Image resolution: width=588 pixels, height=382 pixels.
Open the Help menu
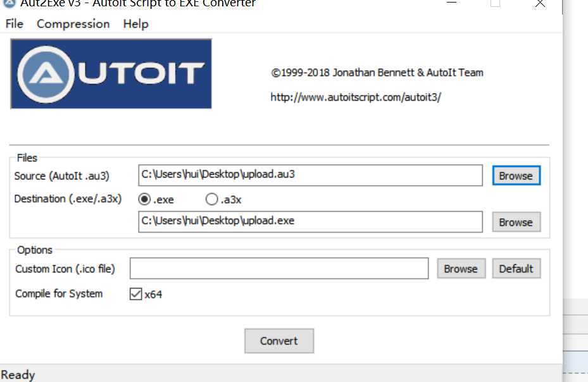pos(135,24)
